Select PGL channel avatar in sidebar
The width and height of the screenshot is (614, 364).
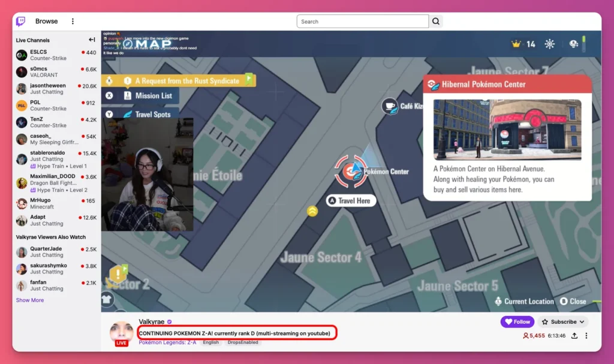click(x=22, y=106)
